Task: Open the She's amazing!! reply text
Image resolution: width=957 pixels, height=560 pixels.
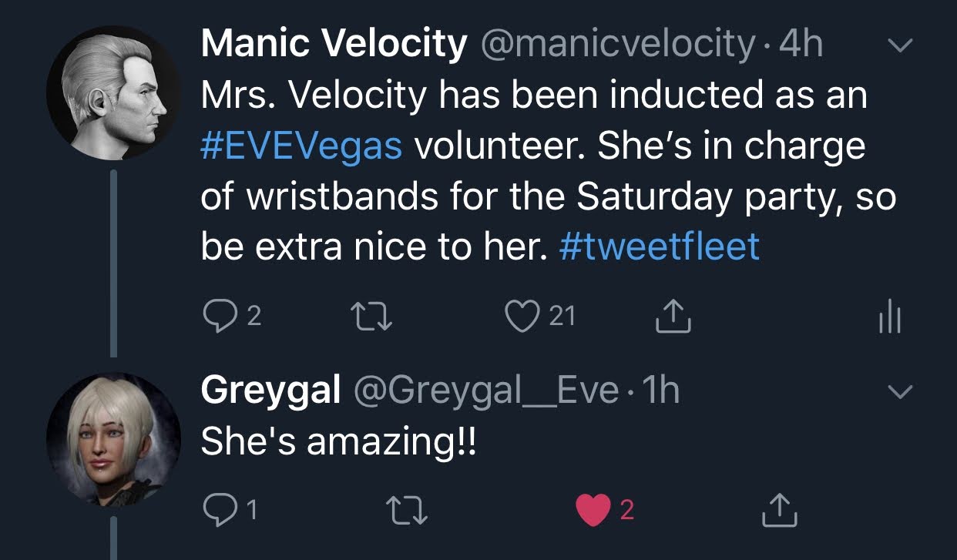Action: pos(338,441)
